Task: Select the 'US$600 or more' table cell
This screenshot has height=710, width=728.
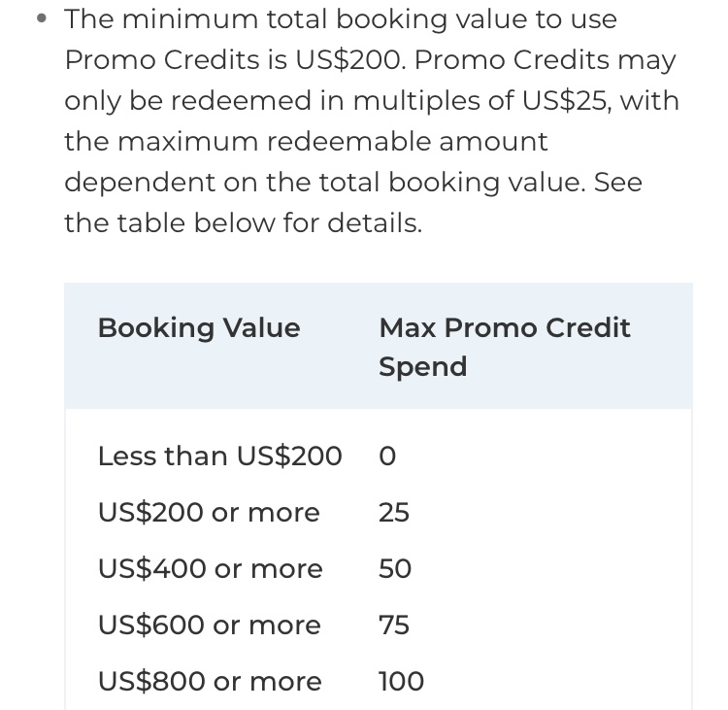Action: (x=210, y=625)
